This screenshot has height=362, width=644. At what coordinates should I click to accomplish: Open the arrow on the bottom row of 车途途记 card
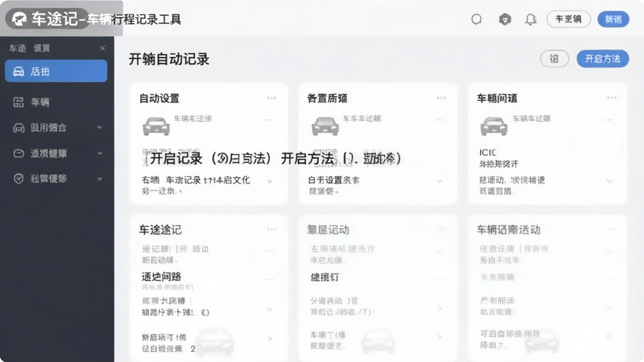tap(270, 339)
